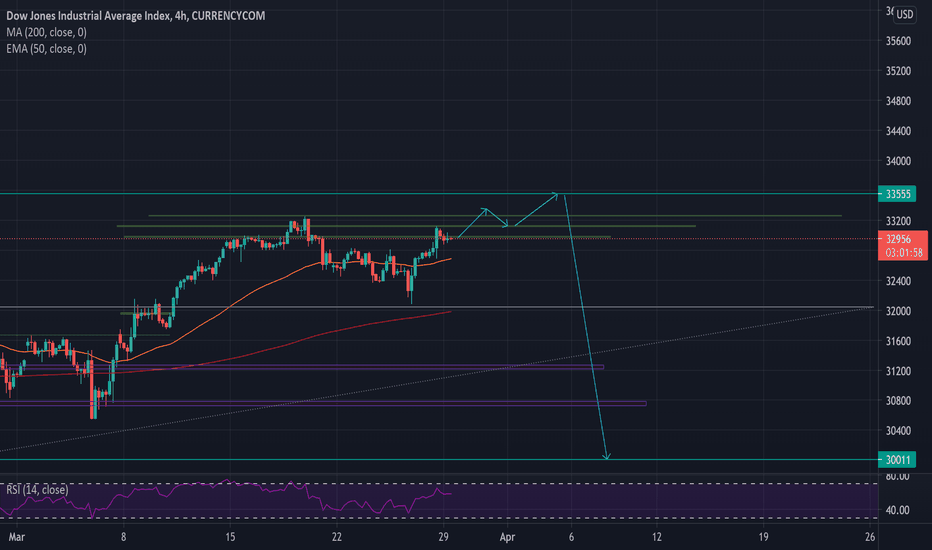The width and height of the screenshot is (932, 550).
Task: Click the Apr date label on time axis
Action: [507, 537]
